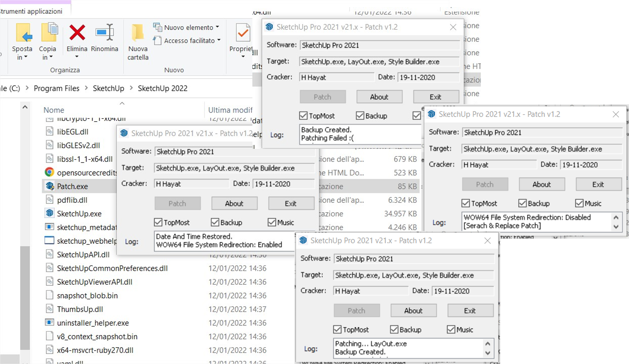Select the opensourcecredits Chrome icon
Screen dimensions: 629x364
click(50, 172)
